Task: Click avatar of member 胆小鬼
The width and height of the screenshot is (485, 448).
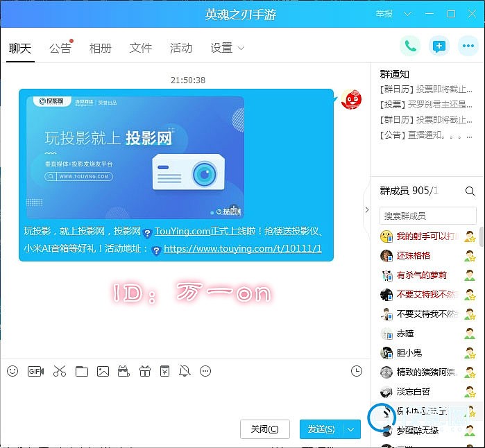Action: point(386,353)
